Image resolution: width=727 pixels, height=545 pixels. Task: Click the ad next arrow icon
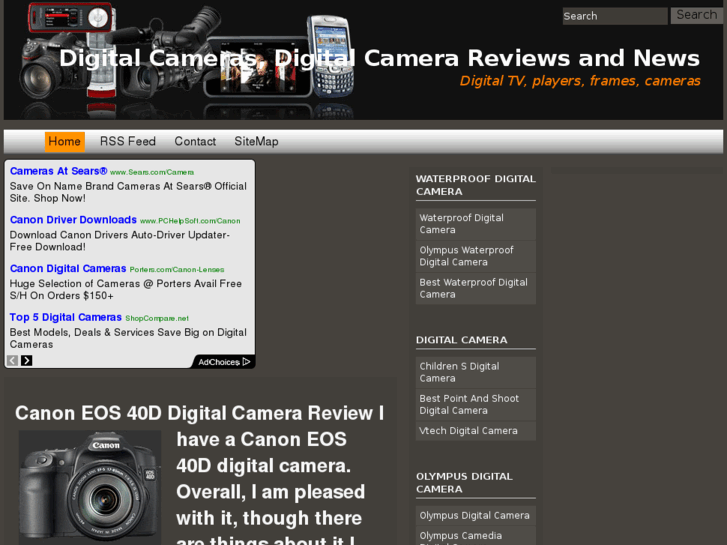click(x=26, y=360)
